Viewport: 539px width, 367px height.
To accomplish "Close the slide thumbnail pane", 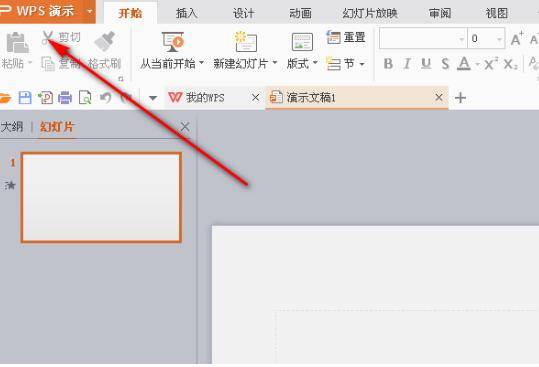I will click(x=185, y=127).
